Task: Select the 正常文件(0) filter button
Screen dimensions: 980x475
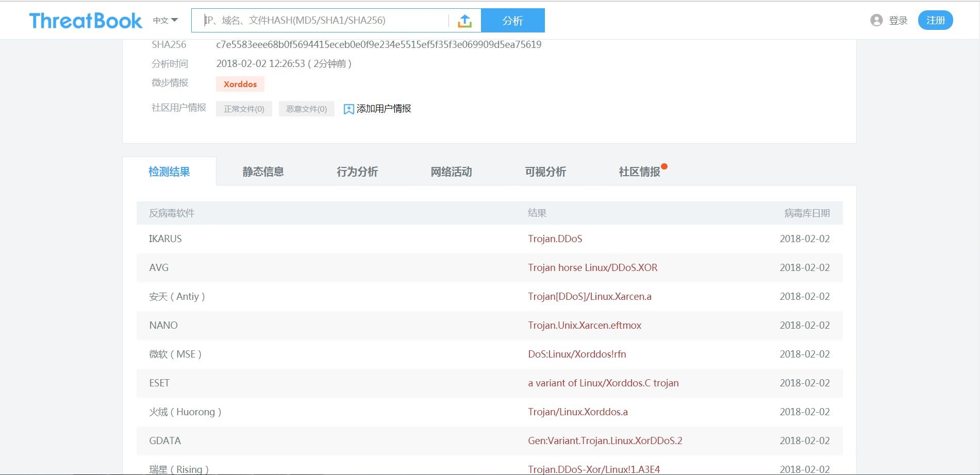Action: click(x=243, y=109)
